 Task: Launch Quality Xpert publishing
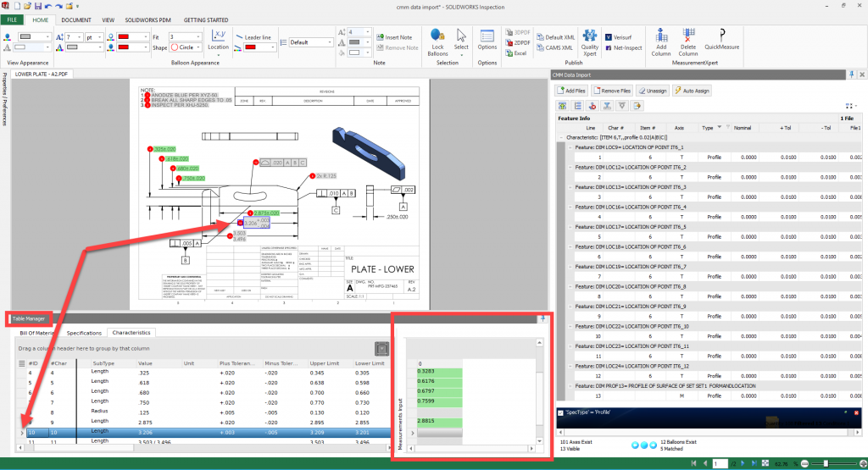click(590, 42)
